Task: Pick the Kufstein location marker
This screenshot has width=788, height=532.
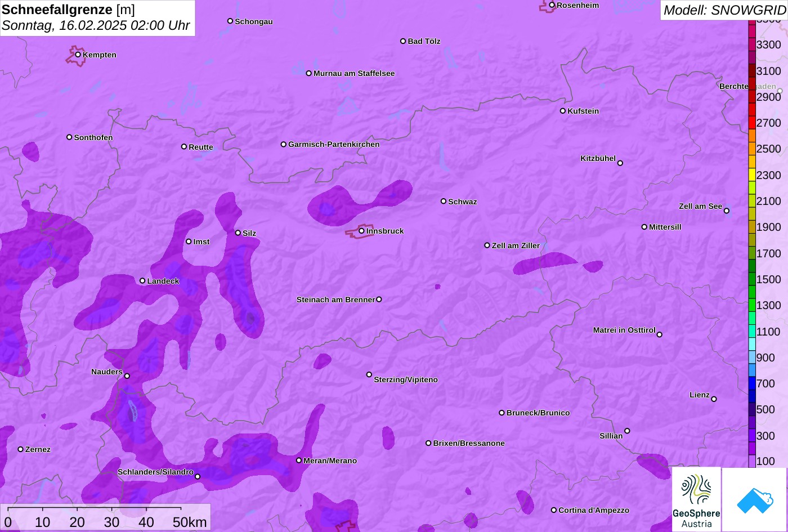Action: pyautogui.click(x=563, y=111)
